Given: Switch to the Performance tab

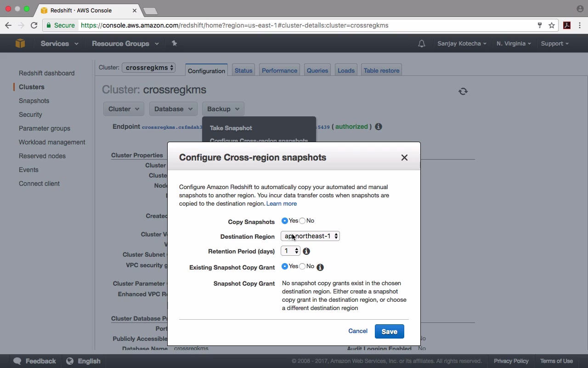Looking at the screenshot, I should 279,70.
